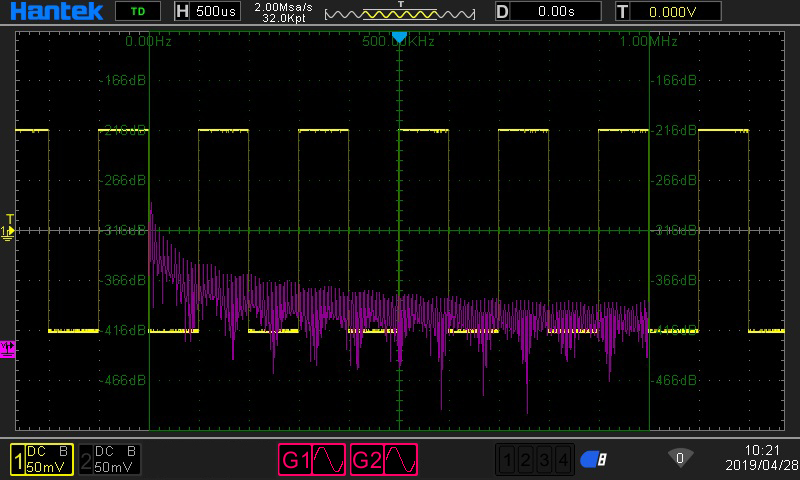800x480 pixels.
Task: Click the left -366dB scale label
Action: (x=123, y=281)
